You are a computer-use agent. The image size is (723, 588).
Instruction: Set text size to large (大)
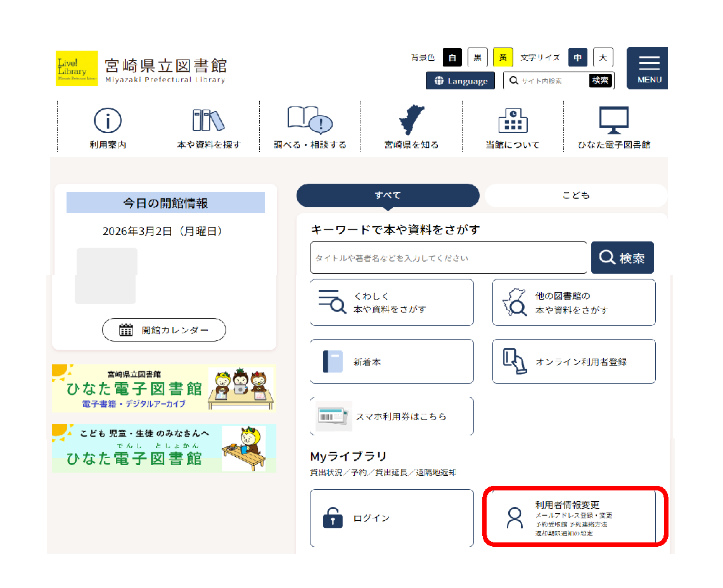click(603, 58)
